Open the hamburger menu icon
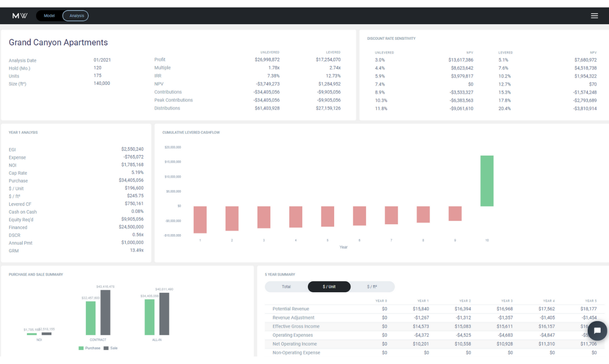 click(594, 16)
